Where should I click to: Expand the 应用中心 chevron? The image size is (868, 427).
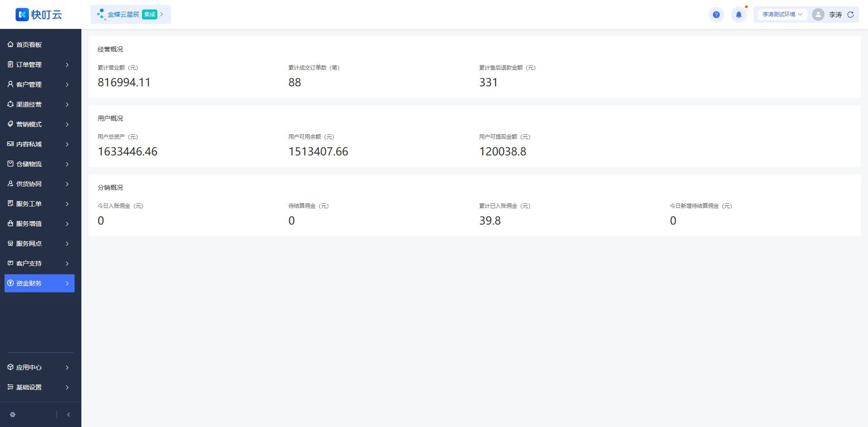coord(67,367)
